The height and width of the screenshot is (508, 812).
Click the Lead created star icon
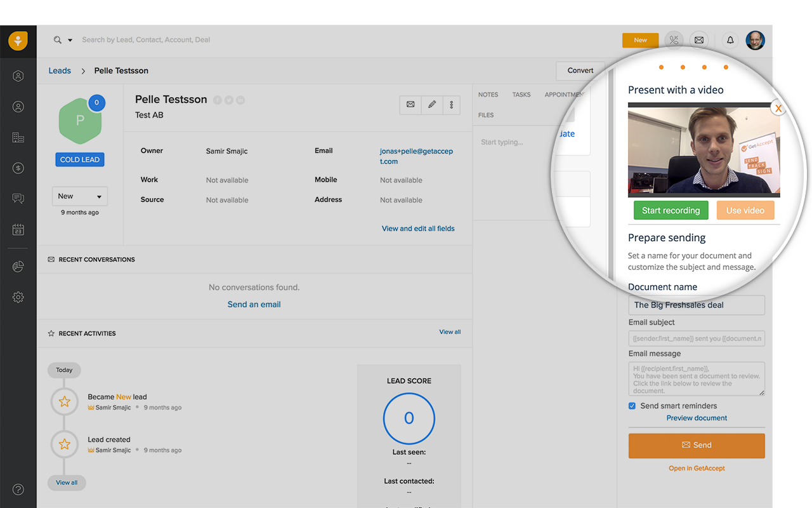[64, 444]
